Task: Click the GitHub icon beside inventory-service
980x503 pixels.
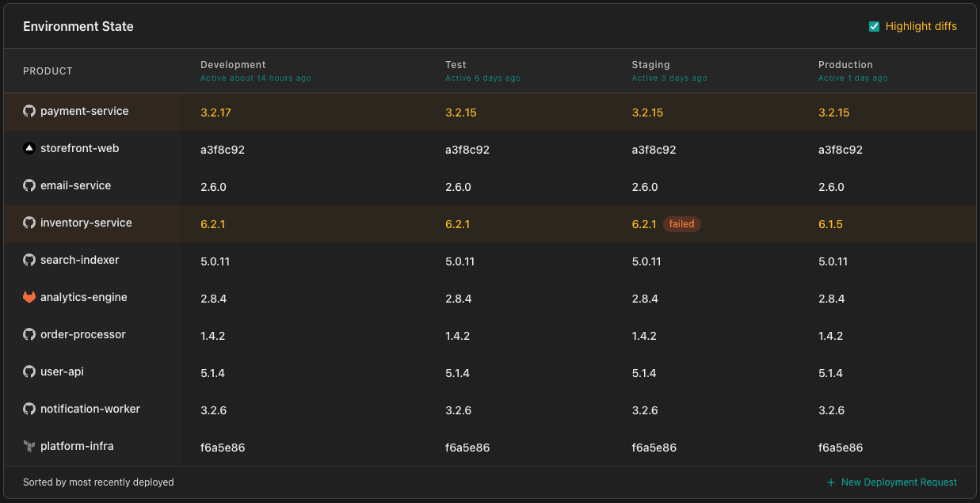Action: click(x=29, y=223)
